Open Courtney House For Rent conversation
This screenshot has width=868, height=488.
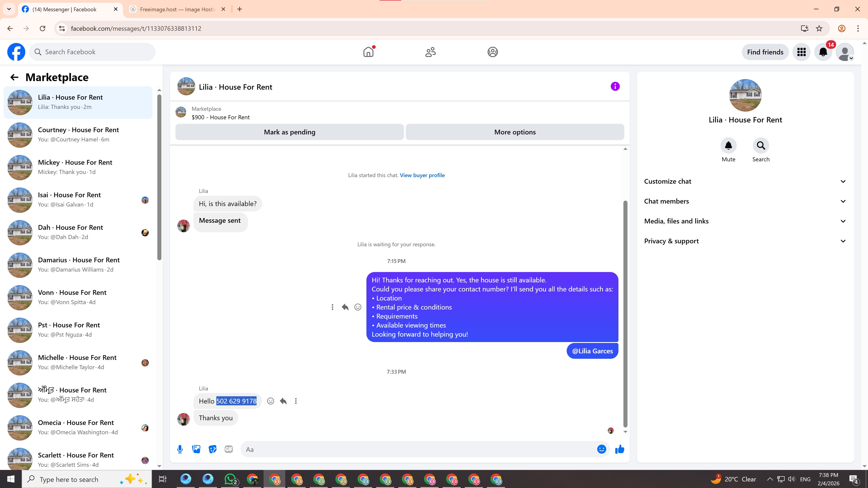pos(78,135)
